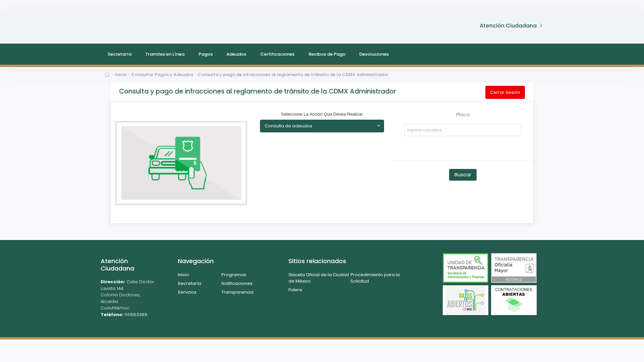Click the Navegación heading
The image size is (644, 362).
[x=196, y=261]
